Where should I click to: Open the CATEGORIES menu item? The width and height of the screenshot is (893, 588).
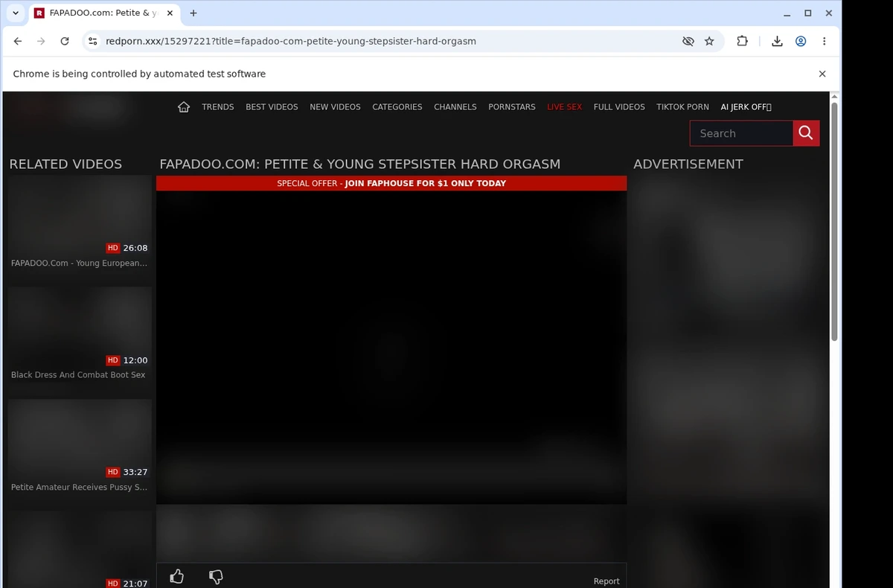coord(397,107)
